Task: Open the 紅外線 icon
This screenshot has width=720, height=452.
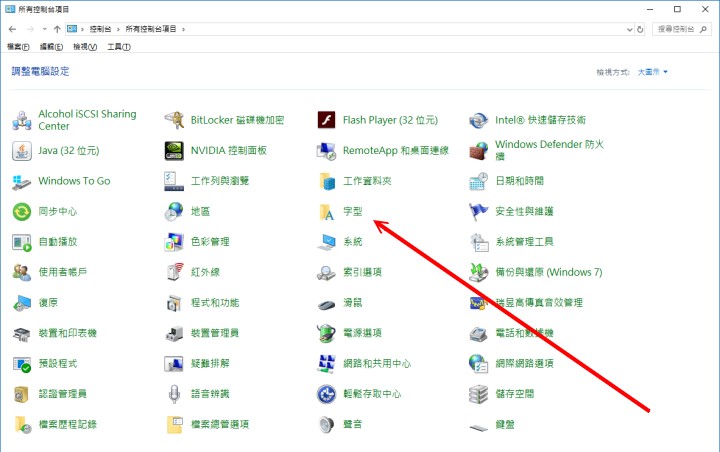Action: point(174,272)
